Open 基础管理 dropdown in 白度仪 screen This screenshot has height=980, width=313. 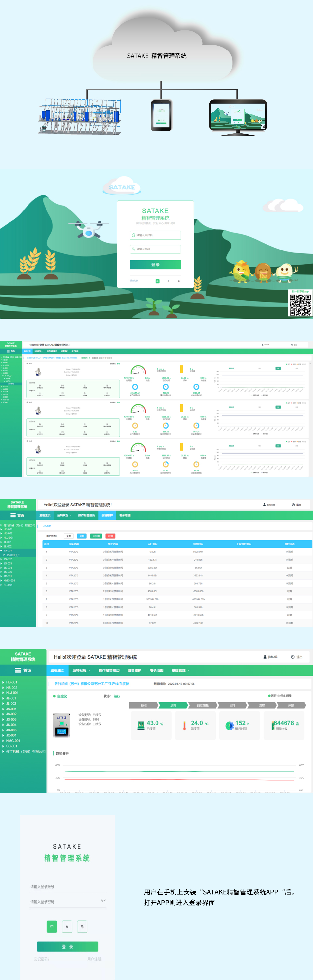(x=180, y=671)
